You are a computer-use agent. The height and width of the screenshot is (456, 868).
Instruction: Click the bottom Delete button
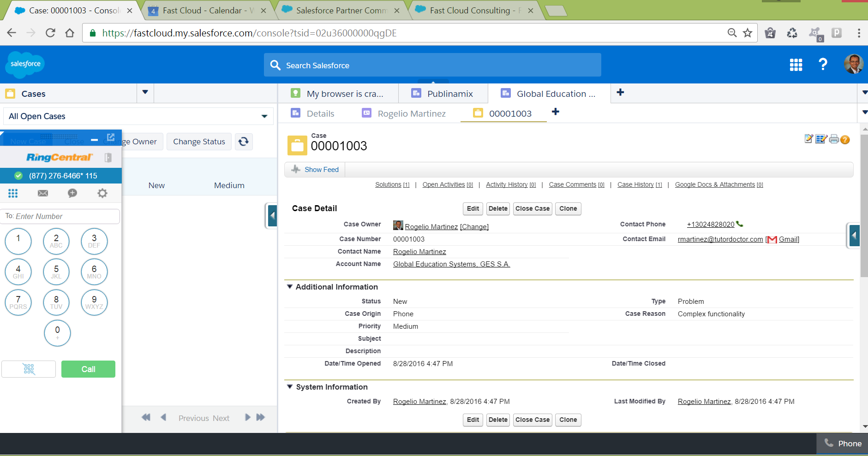(x=498, y=420)
